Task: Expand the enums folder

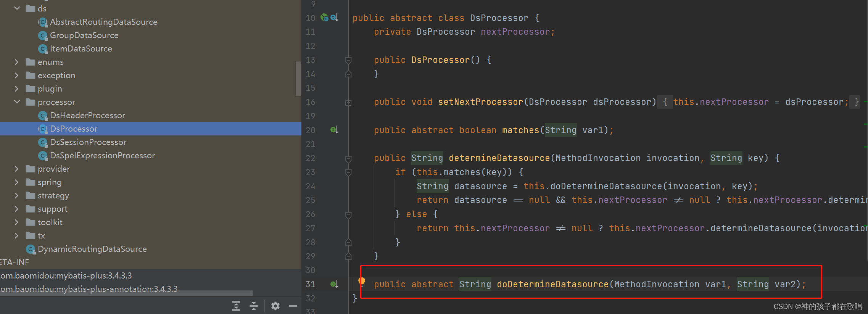Action: (x=16, y=62)
